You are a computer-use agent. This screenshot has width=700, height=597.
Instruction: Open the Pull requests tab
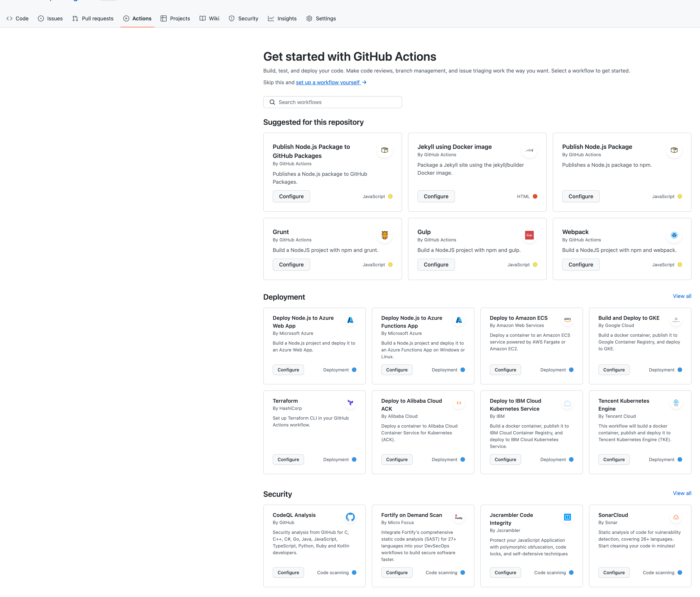(x=93, y=19)
